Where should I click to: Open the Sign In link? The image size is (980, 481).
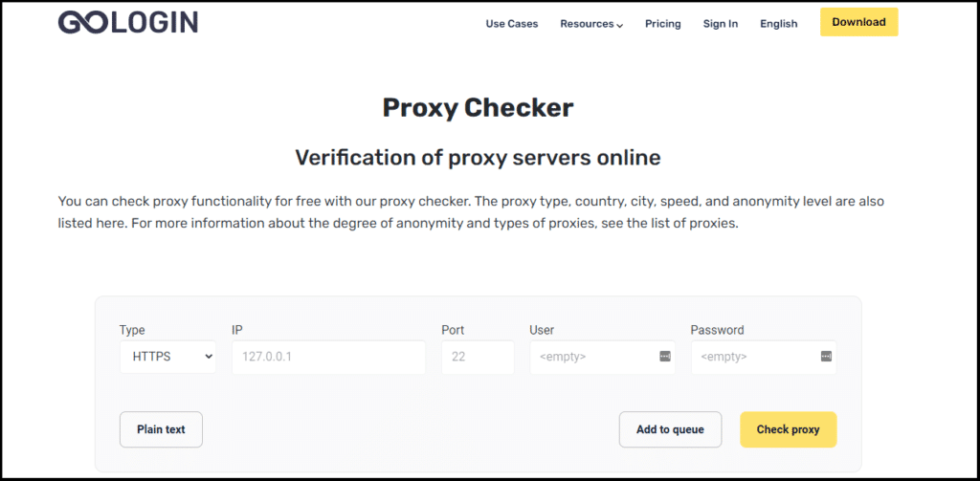coord(721,24)
